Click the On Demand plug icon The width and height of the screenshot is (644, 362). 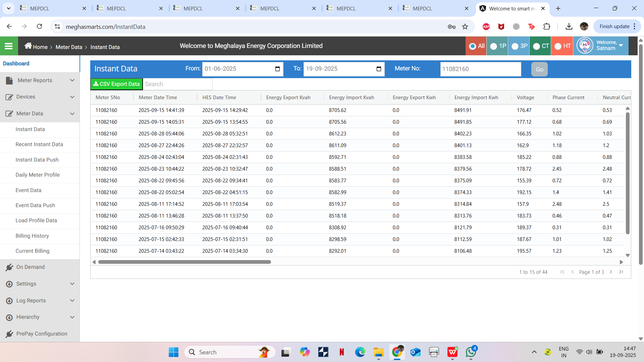click(9, 267)
